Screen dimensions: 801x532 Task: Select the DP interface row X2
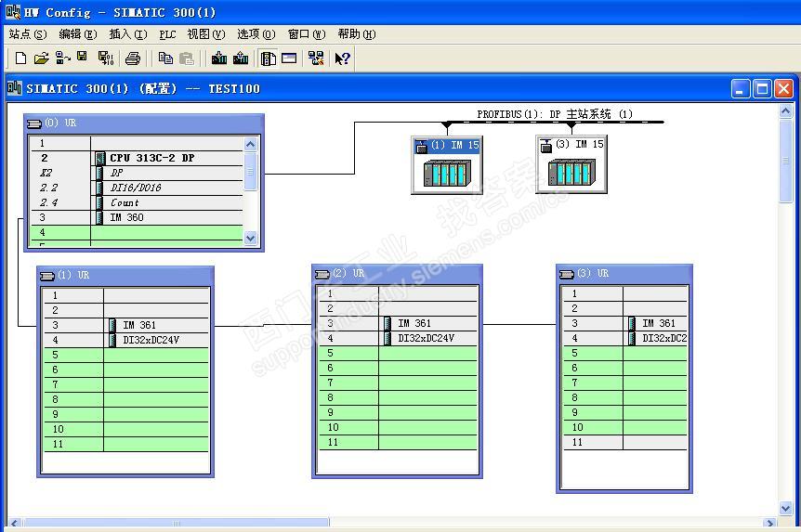pyautogui.click(x=137, y=173)
